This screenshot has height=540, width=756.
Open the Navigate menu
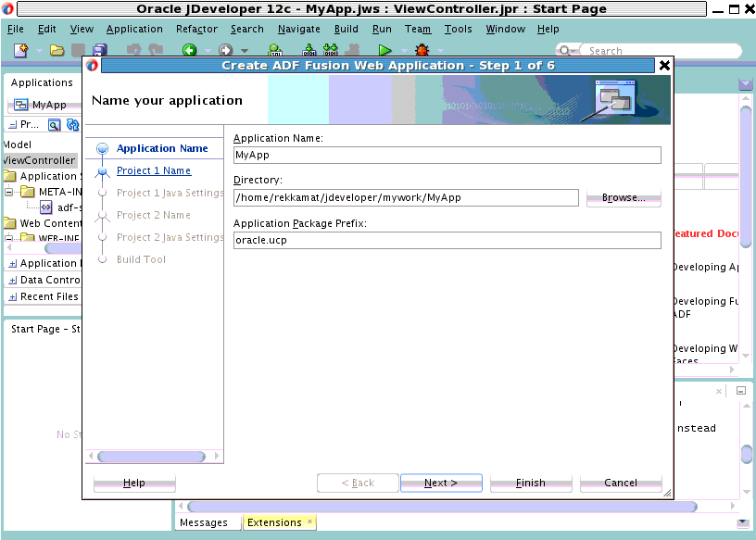(299, 29)
